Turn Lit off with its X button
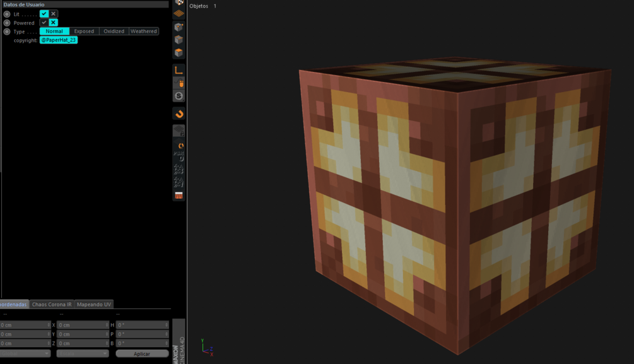 (x=54, y=14)
